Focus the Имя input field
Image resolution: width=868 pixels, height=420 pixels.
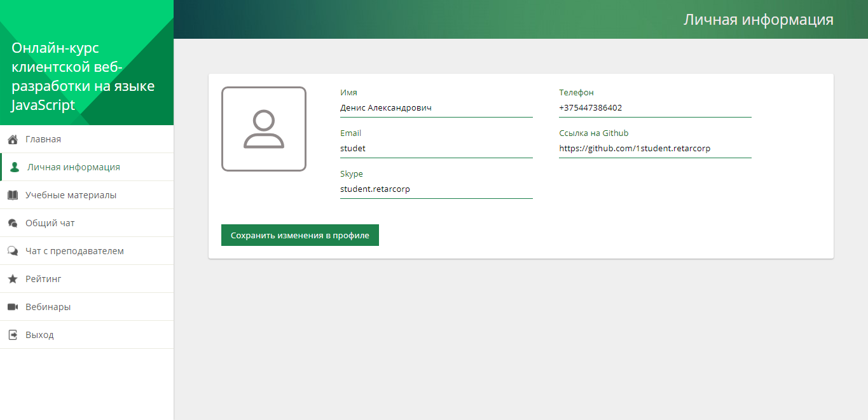(x=436, y=108)
